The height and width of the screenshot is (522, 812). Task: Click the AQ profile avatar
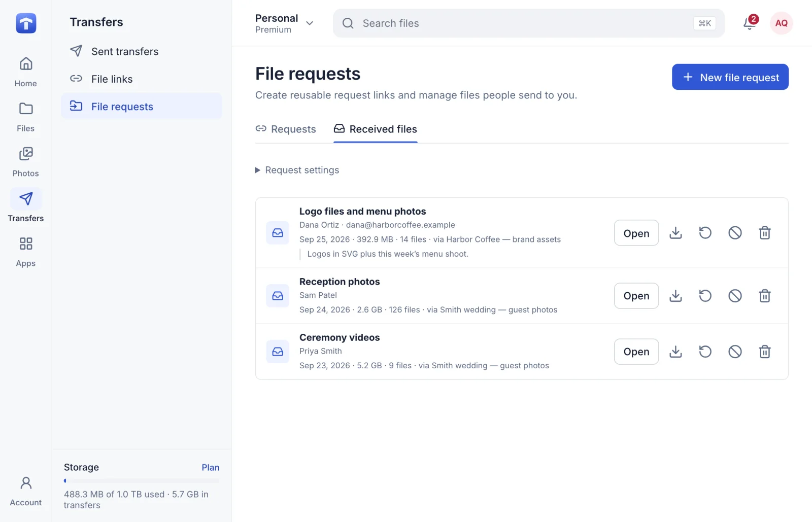(x=781, y=23)
